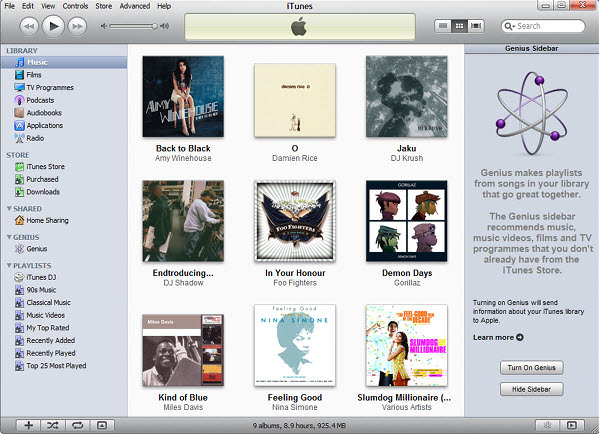Switch to grid view

tap(459, 26)
